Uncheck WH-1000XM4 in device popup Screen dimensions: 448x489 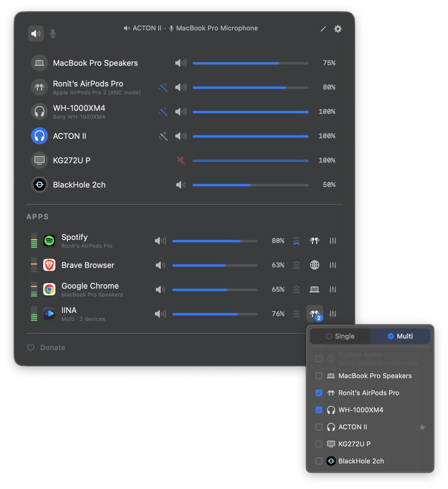[x=319, y=410]
